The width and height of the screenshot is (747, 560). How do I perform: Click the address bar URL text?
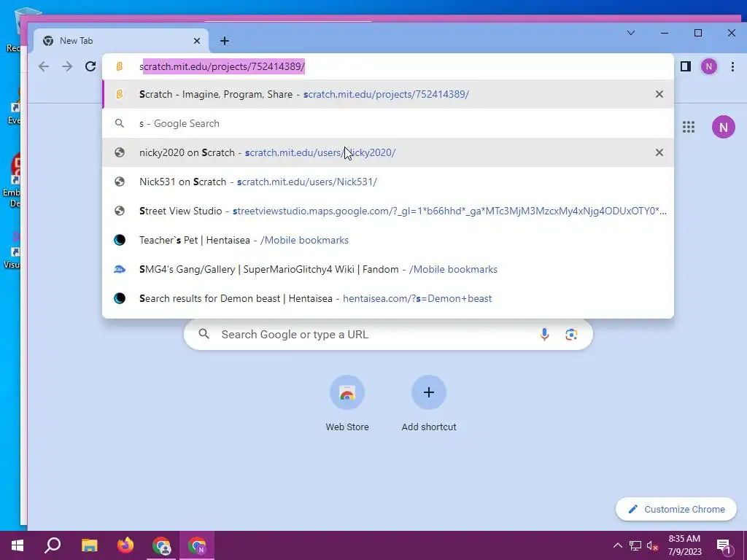tap(222, 66)
